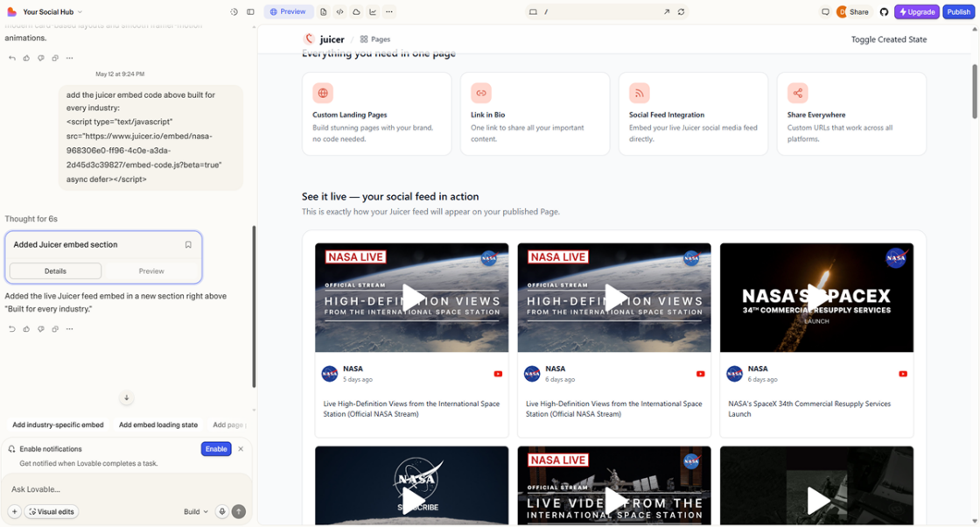Image resolution: width=980 pixels, height=527 pixels.
Task: Click undo arrow under the animations message
Action: click(12, 58)
